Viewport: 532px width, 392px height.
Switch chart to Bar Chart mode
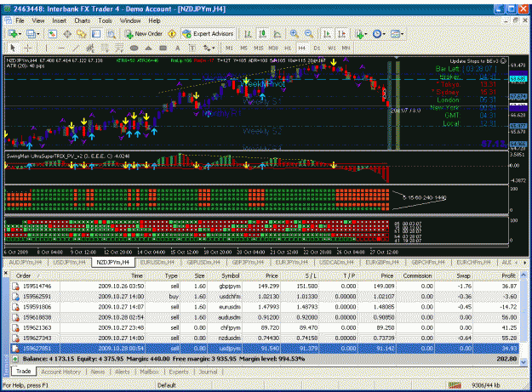pyautogui.click(x=248, y=34)
